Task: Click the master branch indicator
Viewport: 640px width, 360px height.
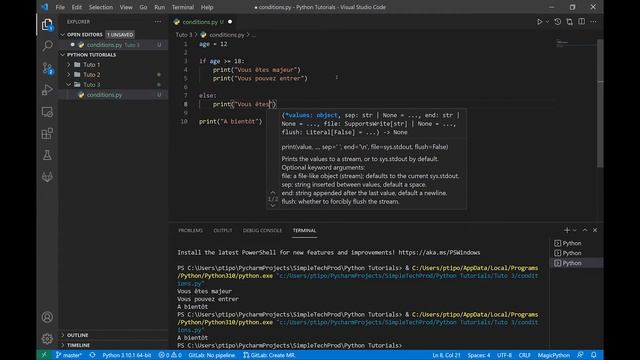Action: point(69,355)
